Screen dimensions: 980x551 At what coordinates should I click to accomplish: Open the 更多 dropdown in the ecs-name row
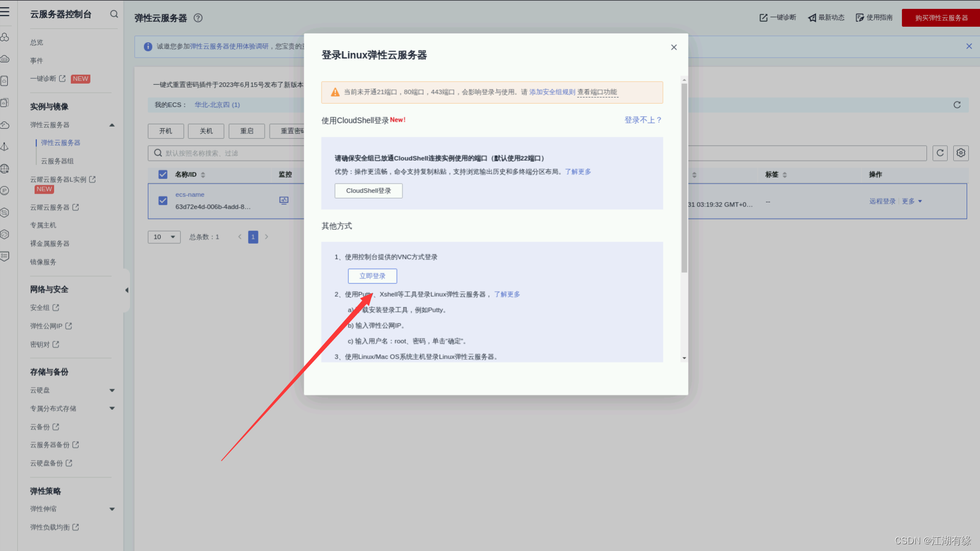tap(912, 201)
